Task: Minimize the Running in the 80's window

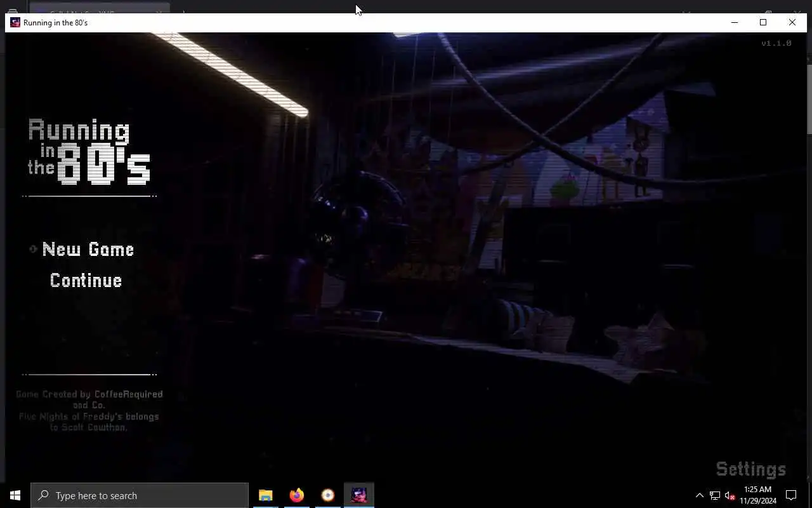Action: click(x=735, y=22)
